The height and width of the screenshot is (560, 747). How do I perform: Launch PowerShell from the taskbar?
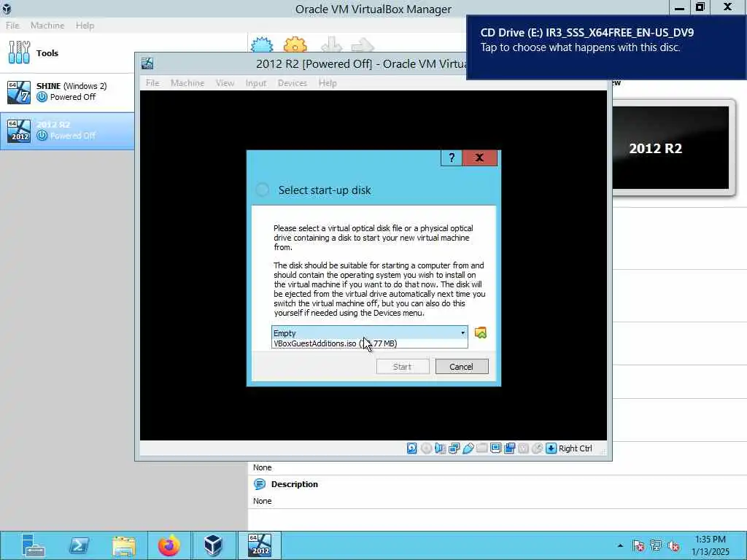click(x=79, y=545)
